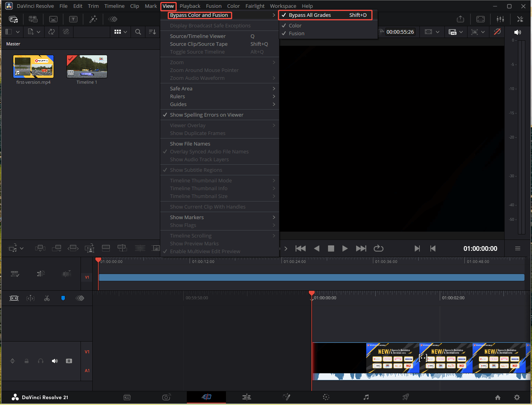Select the Timeline 1 thumbnail

(x=87, y=67)
